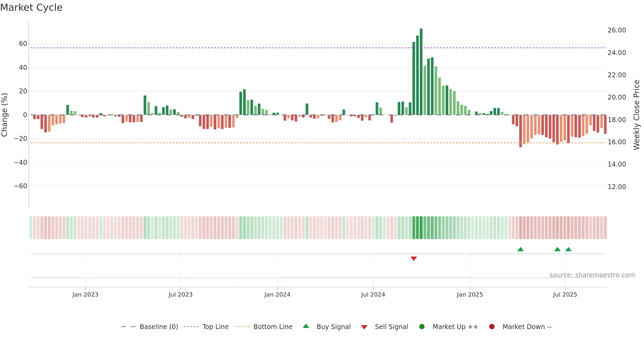The width and height of the screenshot is (644, 362).
Task: Click the Change (%) axis title
Action: click(x=5, y=115)
